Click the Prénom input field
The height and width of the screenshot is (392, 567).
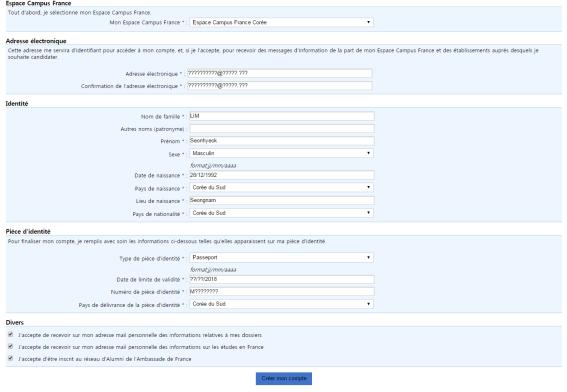pyautogui.click(x=282, y=141)
